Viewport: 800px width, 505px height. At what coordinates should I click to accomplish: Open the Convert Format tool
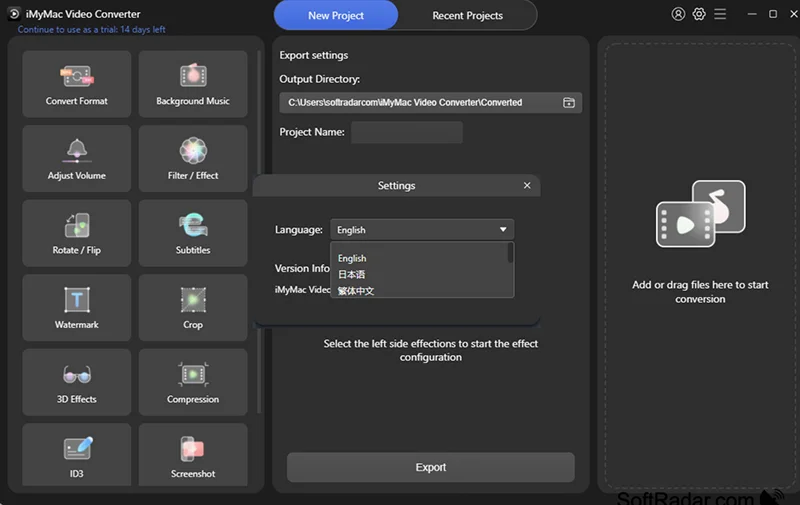coord(77,84)
